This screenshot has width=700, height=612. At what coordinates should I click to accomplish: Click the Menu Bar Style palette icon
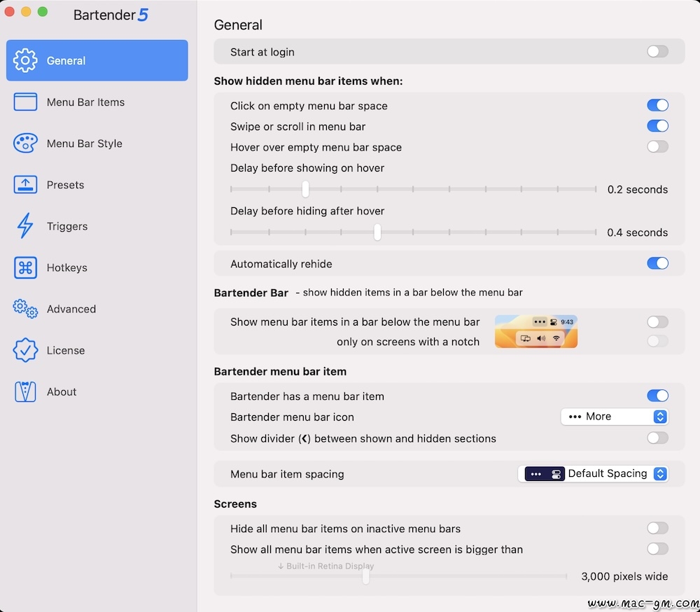click(25, 144)
